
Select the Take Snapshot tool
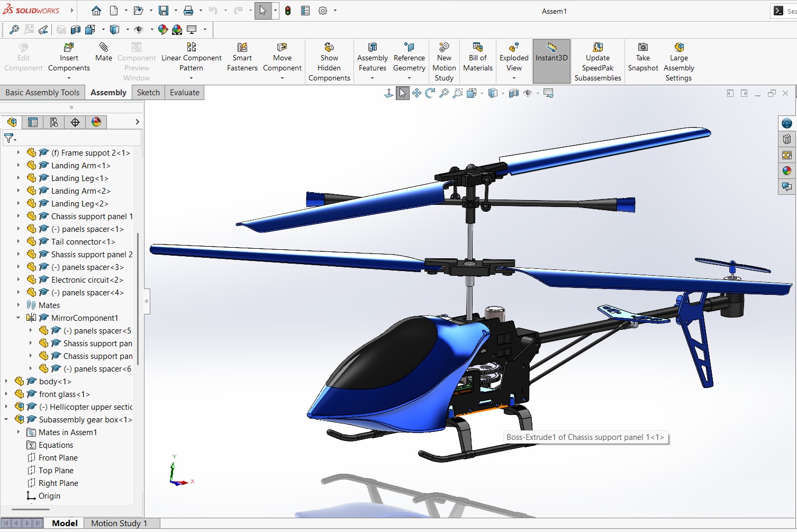click(642, 48)
